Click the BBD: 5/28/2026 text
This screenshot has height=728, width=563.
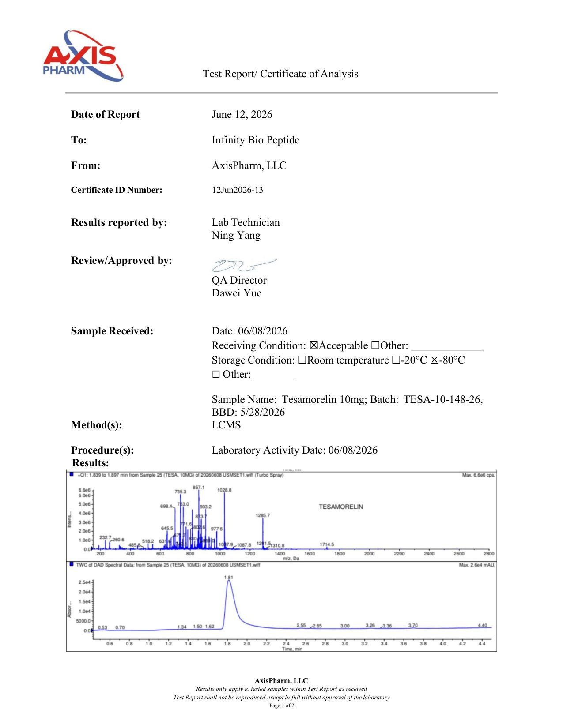[248, 412]
